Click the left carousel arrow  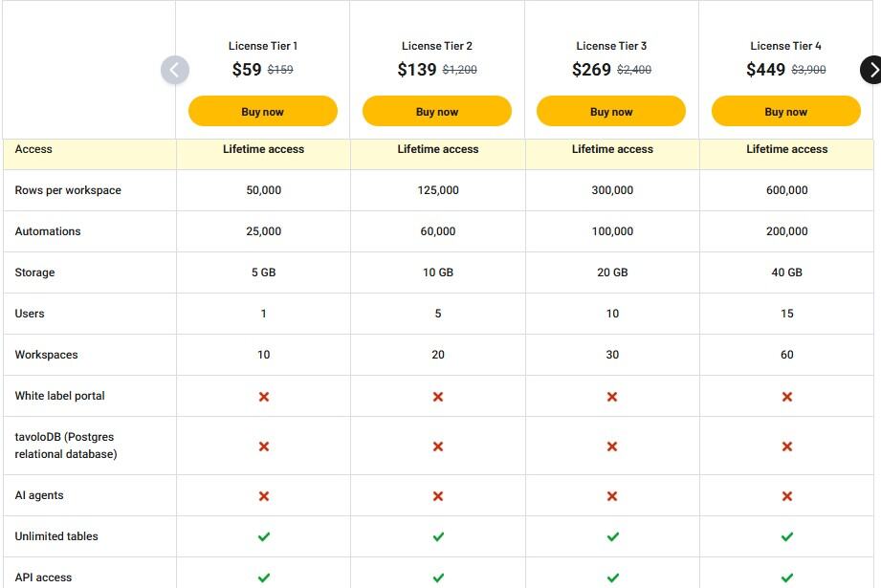coord(175,70)
